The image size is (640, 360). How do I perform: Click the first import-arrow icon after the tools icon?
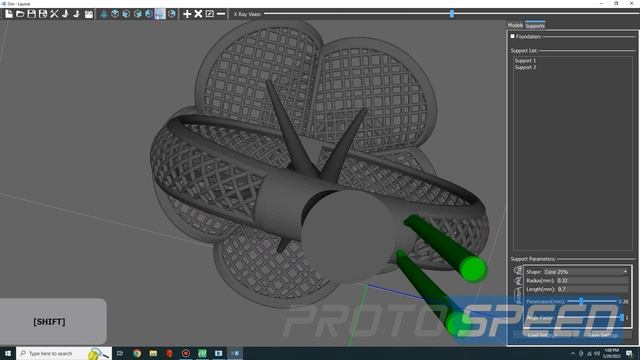pyautogui.click(x=66, y=14)
